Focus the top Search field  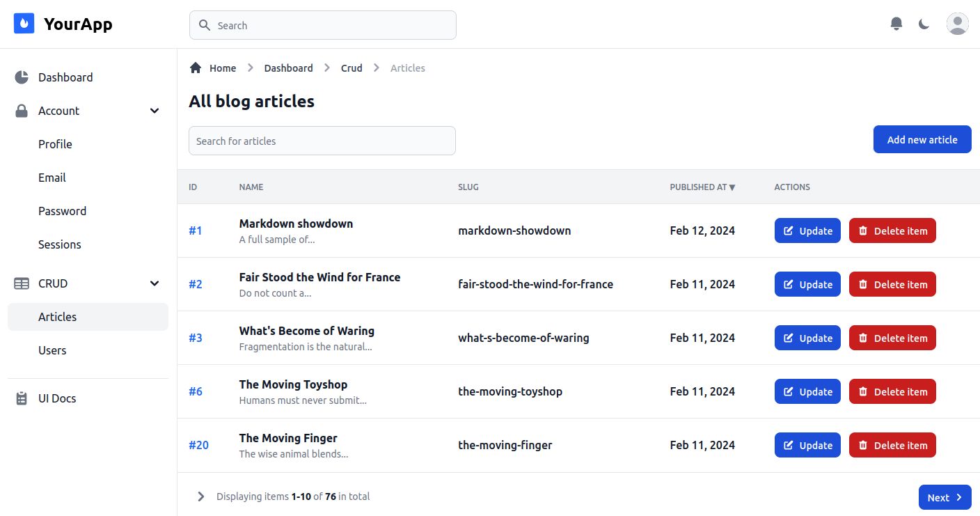(x=323, y=25)
